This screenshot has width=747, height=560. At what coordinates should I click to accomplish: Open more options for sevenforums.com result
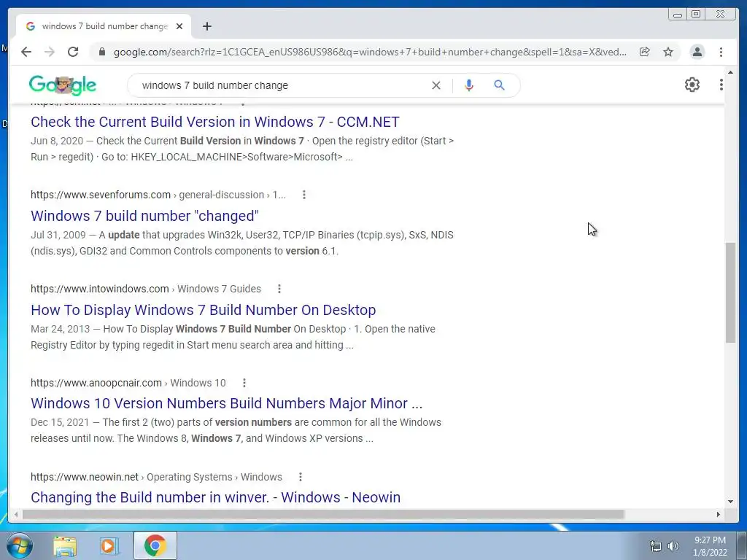coord(304,195)
